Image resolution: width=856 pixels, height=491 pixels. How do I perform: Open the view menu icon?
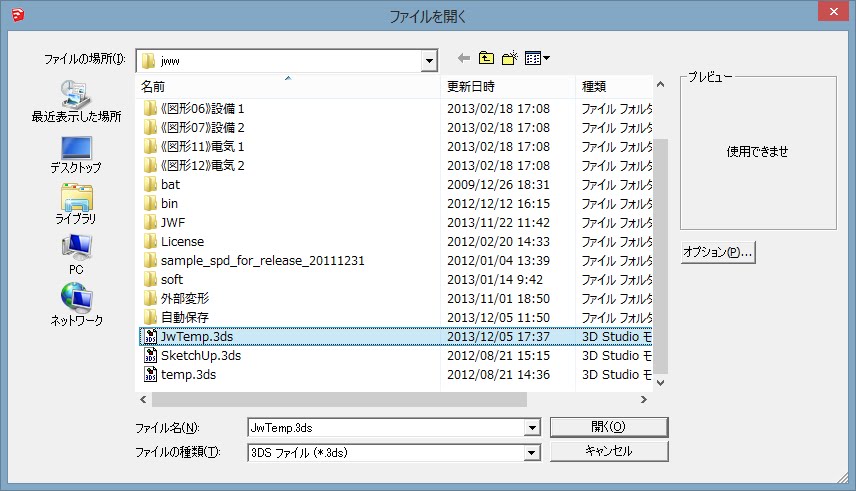click(537, 58)
